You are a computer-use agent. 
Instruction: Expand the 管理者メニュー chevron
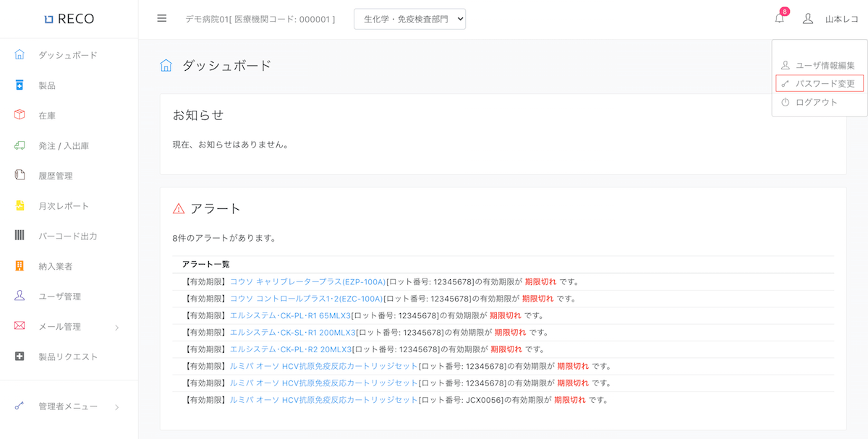point(117,407)
